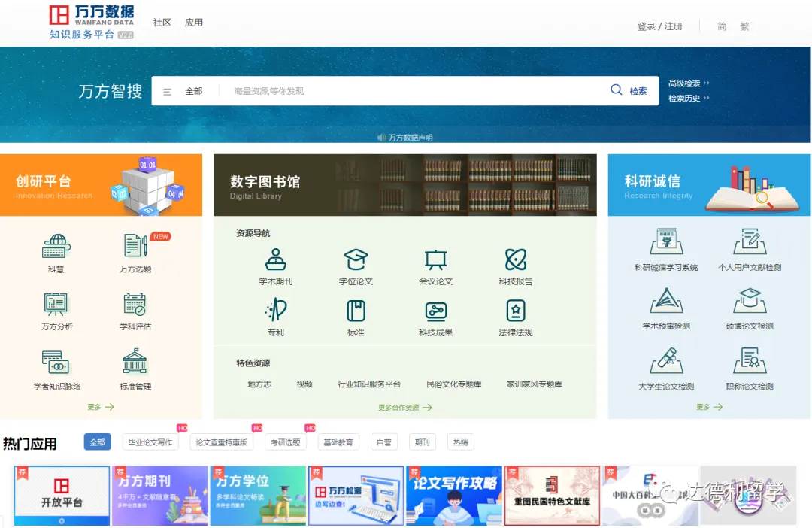Expand 检索历史 search history arrow
This screenshot has width=812, height=528.
pyautogui.click(x=706, y=98)
